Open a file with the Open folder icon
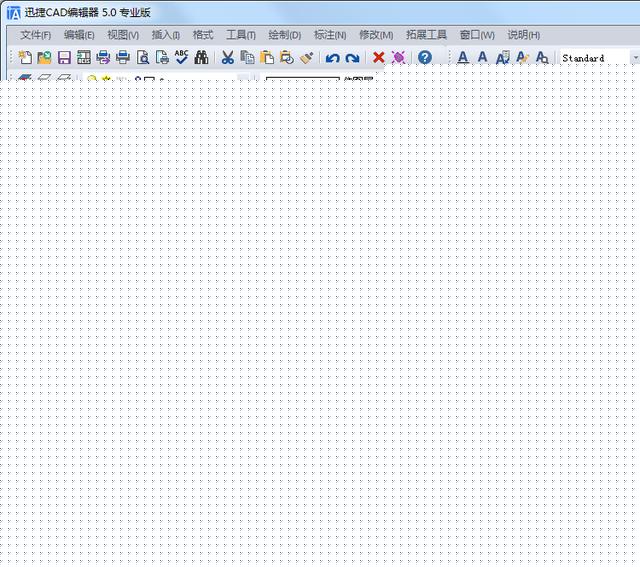 pos(44,57)
